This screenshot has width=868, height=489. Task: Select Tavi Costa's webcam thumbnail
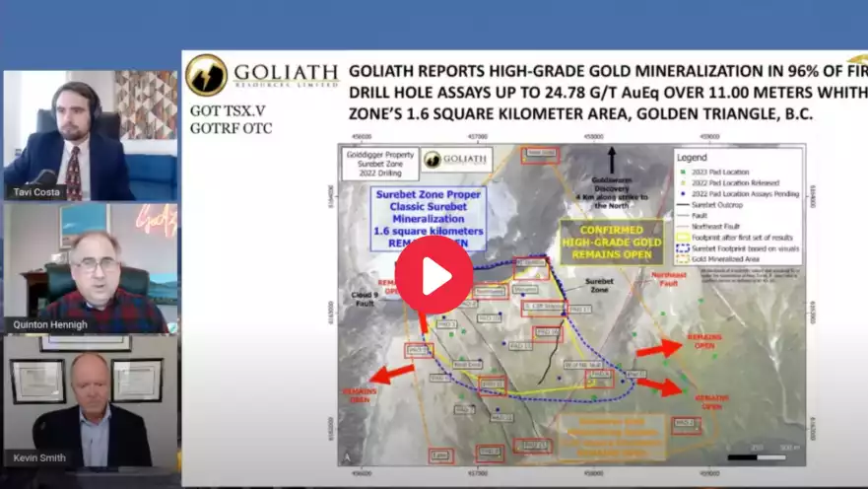tap(91, 135)
